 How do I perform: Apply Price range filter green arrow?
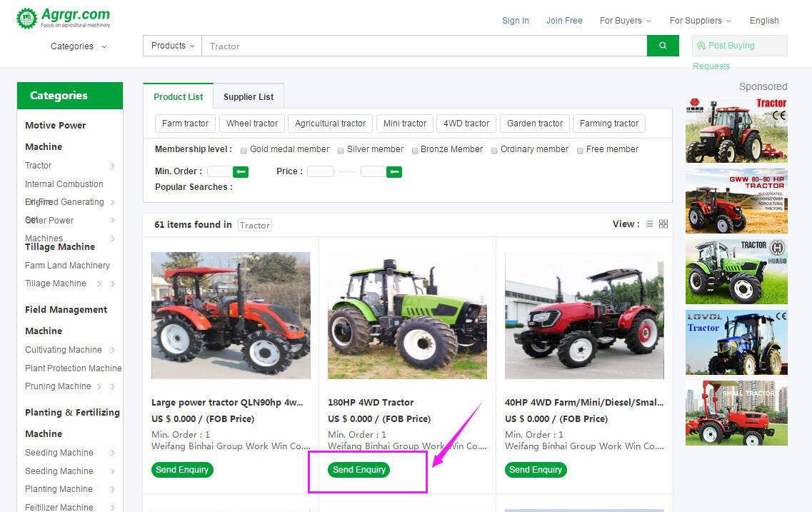[394, 172]
